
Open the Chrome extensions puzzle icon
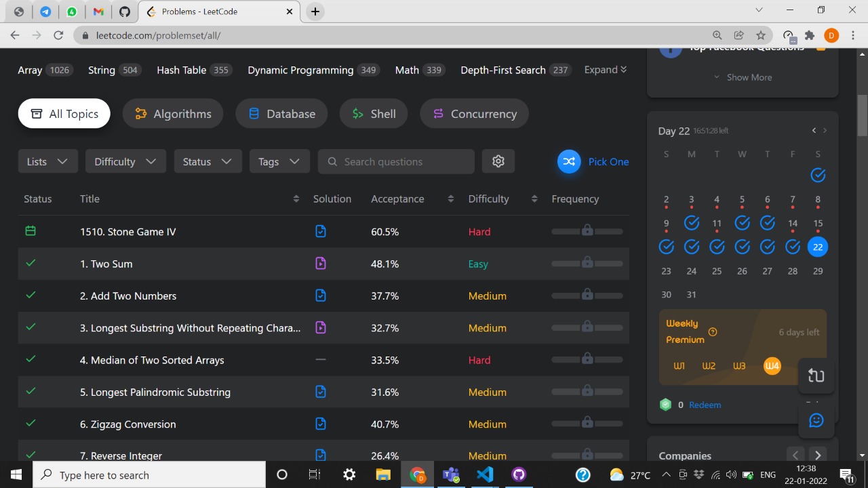pyautogui.click(x=810, y=35)
